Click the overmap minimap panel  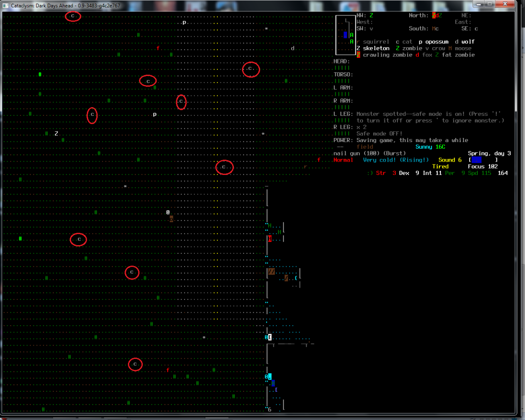click(346, 35)
